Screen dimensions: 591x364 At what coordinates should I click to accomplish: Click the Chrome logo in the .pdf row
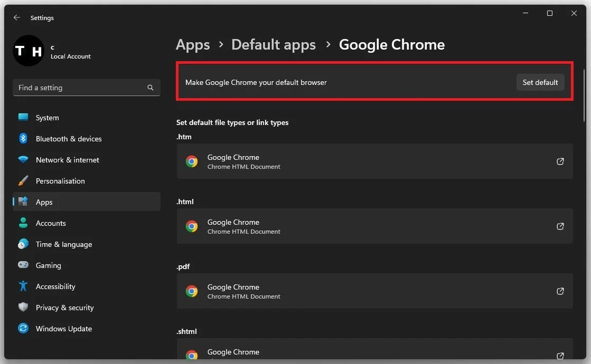(x=192, y=291)
